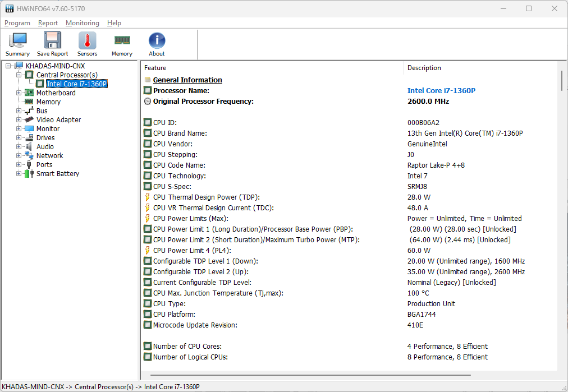The height and width of the screenshot is (392, 568).
Task: Expand the Video Adapter node
Action: [x=19, y=120]
